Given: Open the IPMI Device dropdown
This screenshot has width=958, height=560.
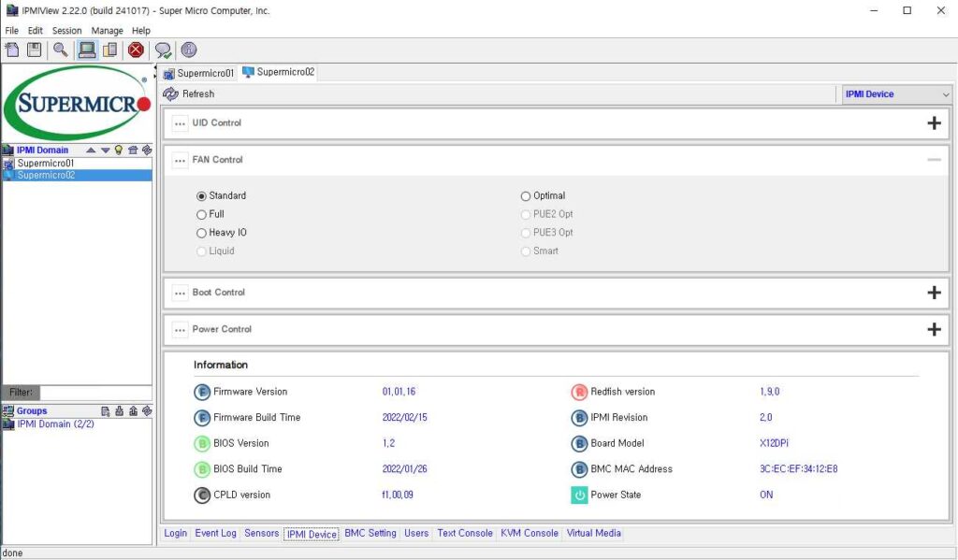Looking at the screenshot, I should (896, 94).
